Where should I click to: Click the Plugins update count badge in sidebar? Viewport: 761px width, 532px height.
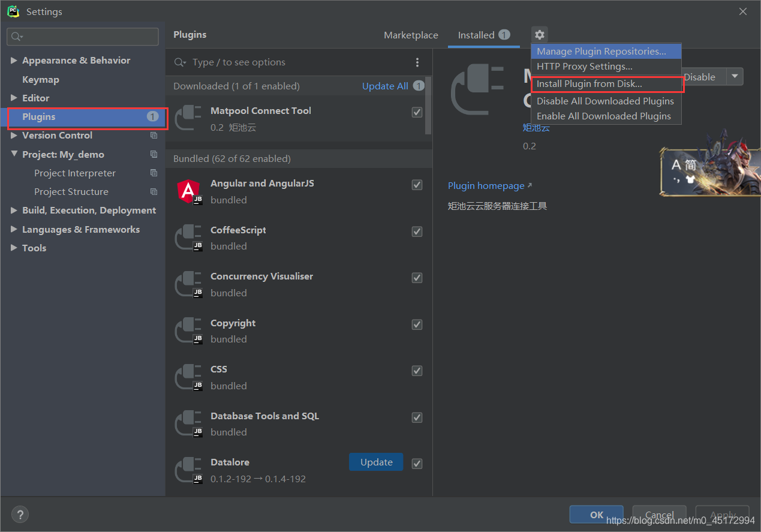click(153, 116)
